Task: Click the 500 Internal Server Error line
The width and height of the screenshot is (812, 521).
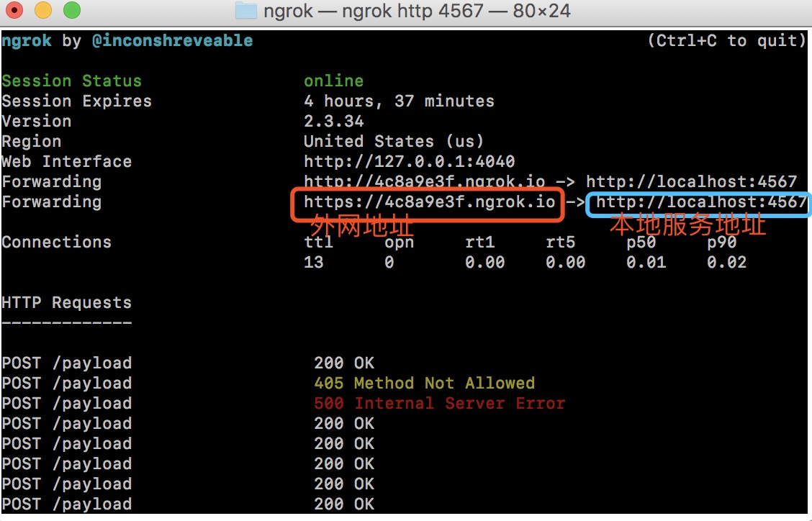Action: coord(439,404)
